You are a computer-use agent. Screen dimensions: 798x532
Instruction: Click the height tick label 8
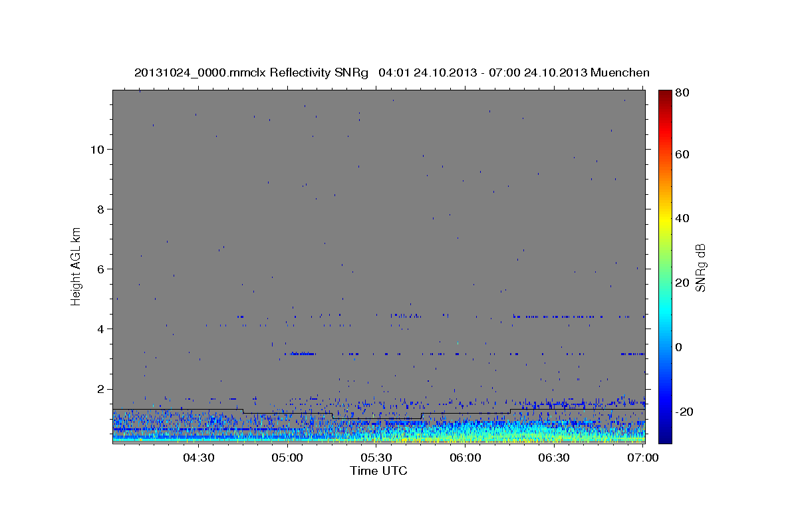(x=100, y=209)
